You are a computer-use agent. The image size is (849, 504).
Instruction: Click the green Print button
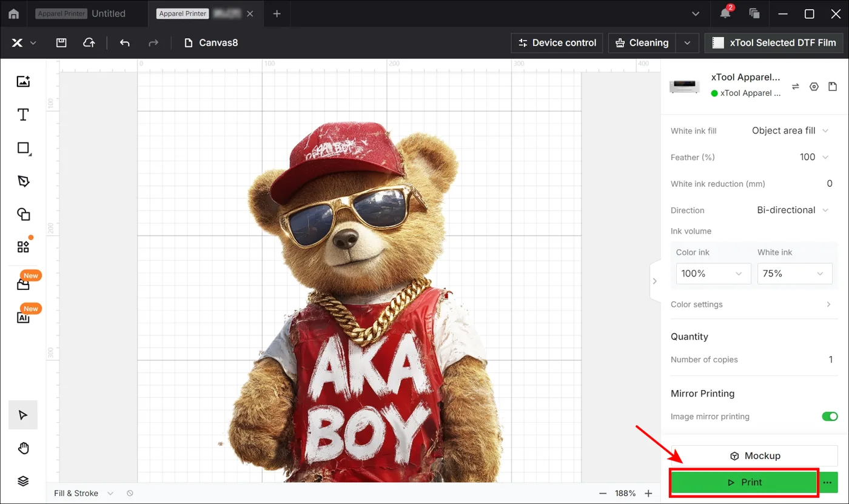744,482
